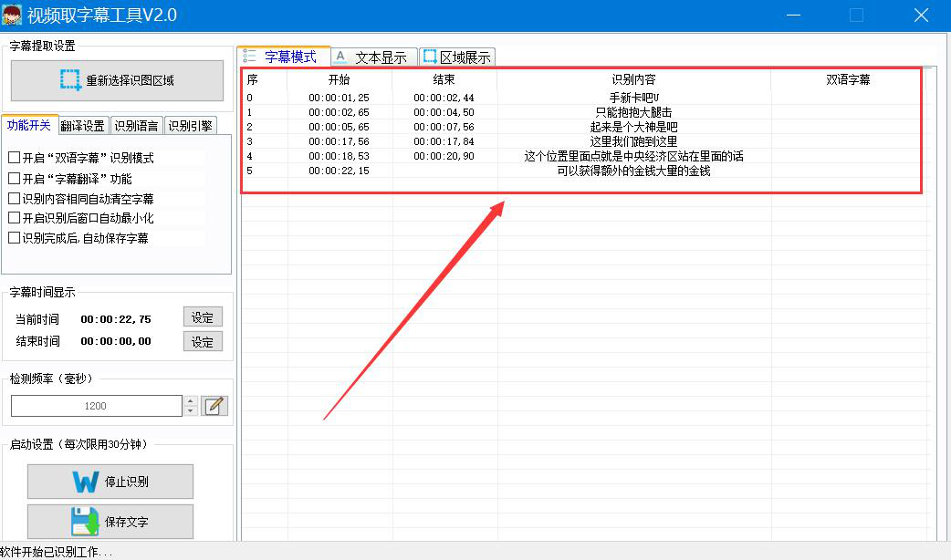Click the list icon on 字幕模式 tab

pos(249,57)
